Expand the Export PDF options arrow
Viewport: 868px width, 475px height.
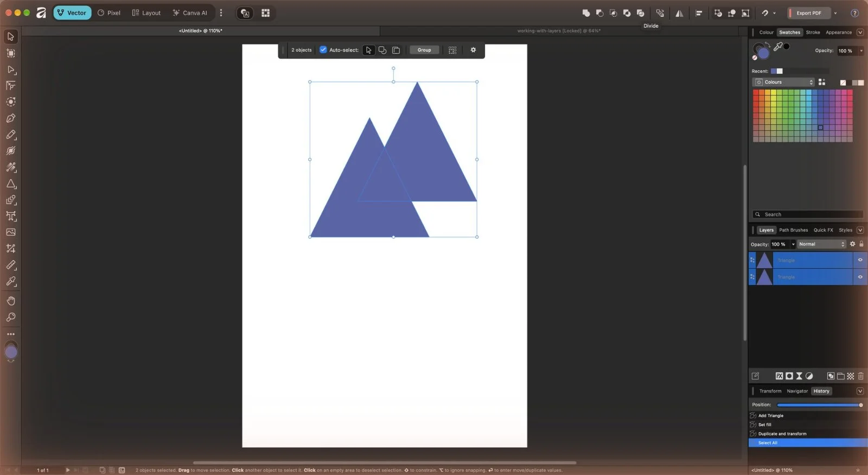(x=835, y=13)
